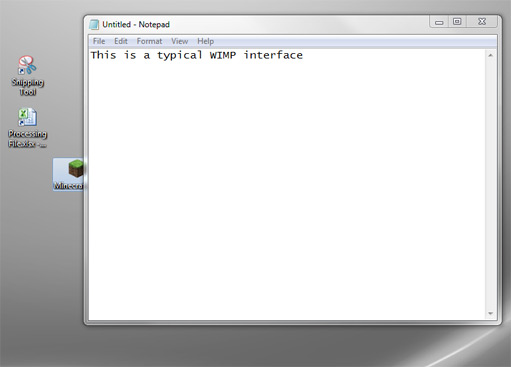Select the Processing File.xlsx desktop shortcut
The width and height of the screenshot is (511, 367).
click(x=27, y=128)
